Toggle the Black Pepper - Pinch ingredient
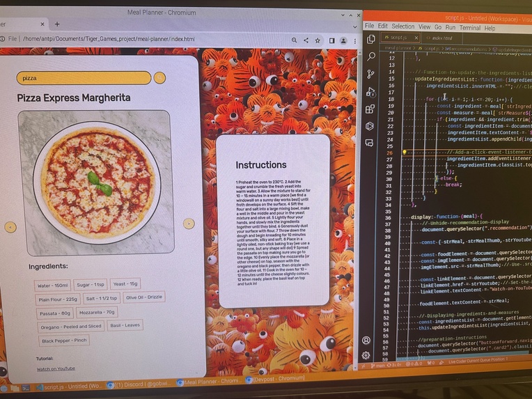Viewport: 532px width, 399px height. 64,341
